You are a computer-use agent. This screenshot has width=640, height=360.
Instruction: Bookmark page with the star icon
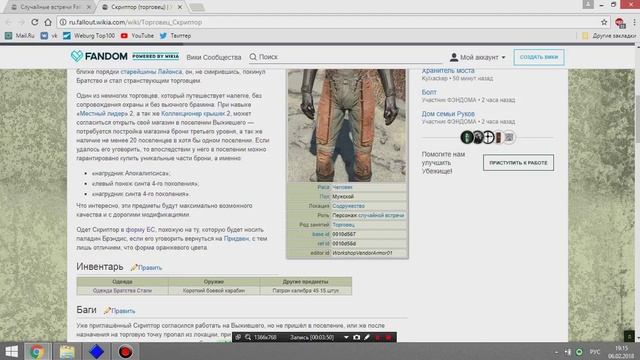pos(604,22)
